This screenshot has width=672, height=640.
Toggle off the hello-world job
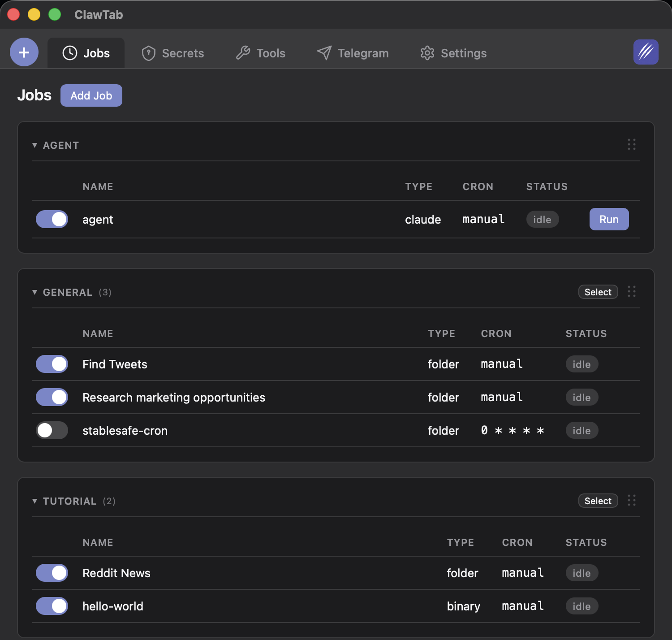pyautogui.click(x=52, y=606)
